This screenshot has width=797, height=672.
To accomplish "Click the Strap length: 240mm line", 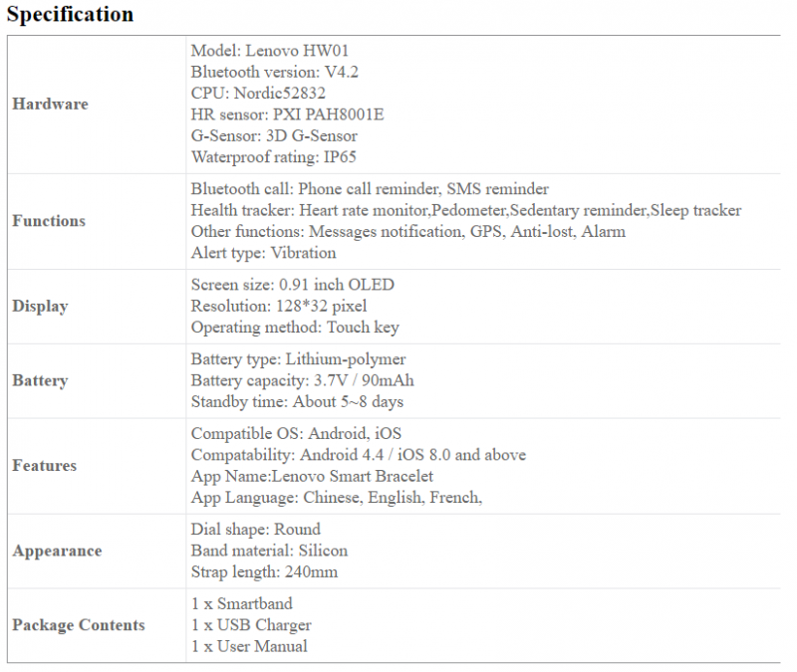I will click(264, 571).
